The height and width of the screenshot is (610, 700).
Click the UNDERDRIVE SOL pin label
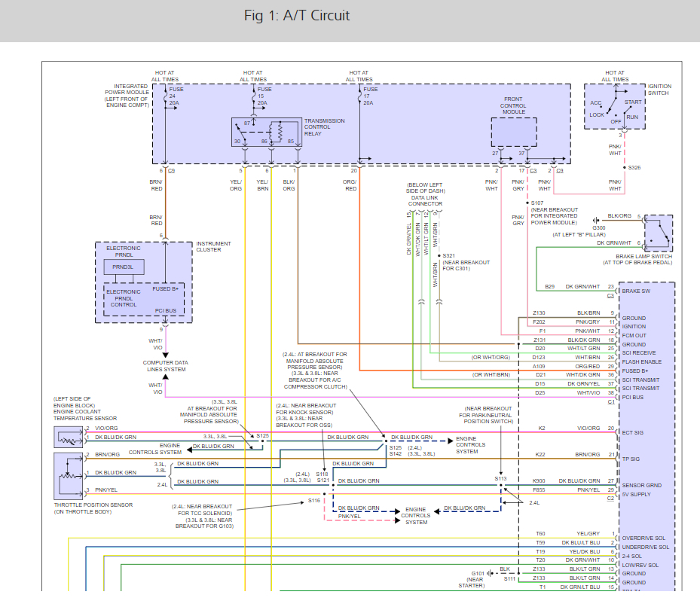(x=646, y=547)
